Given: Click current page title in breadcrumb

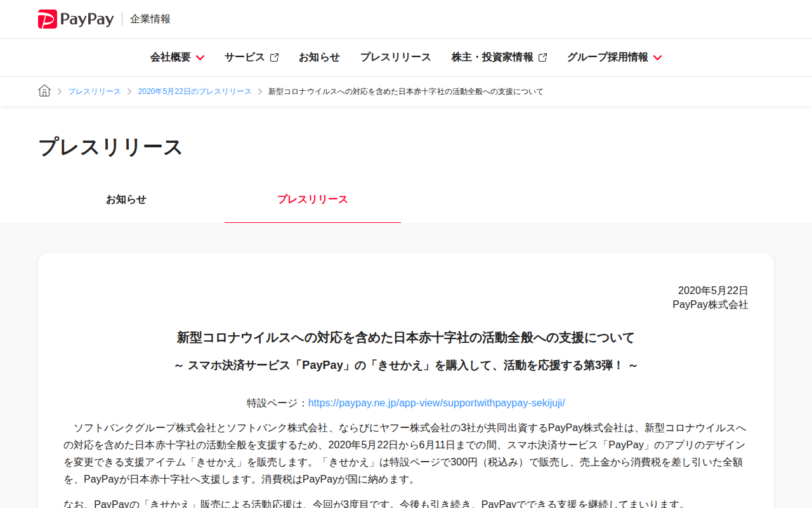Looking at the screenshot, I should point(406,91).
